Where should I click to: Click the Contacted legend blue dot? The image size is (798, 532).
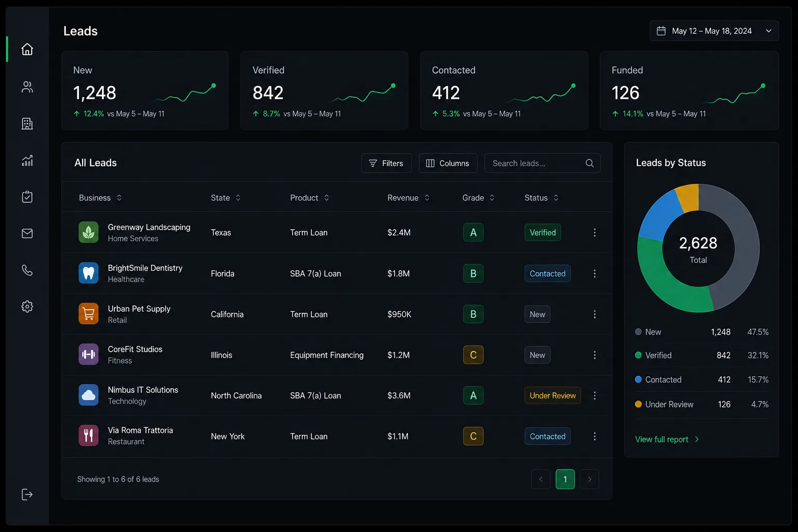(638, 379)
